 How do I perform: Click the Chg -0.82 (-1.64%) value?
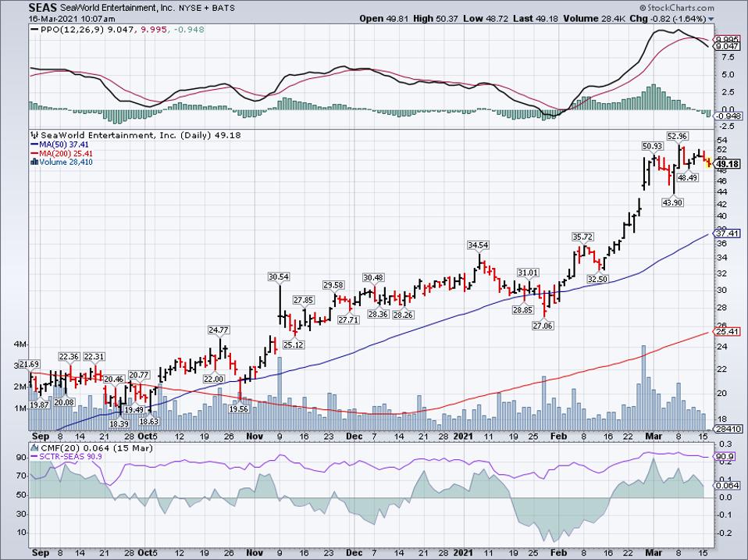click(668, 19)
